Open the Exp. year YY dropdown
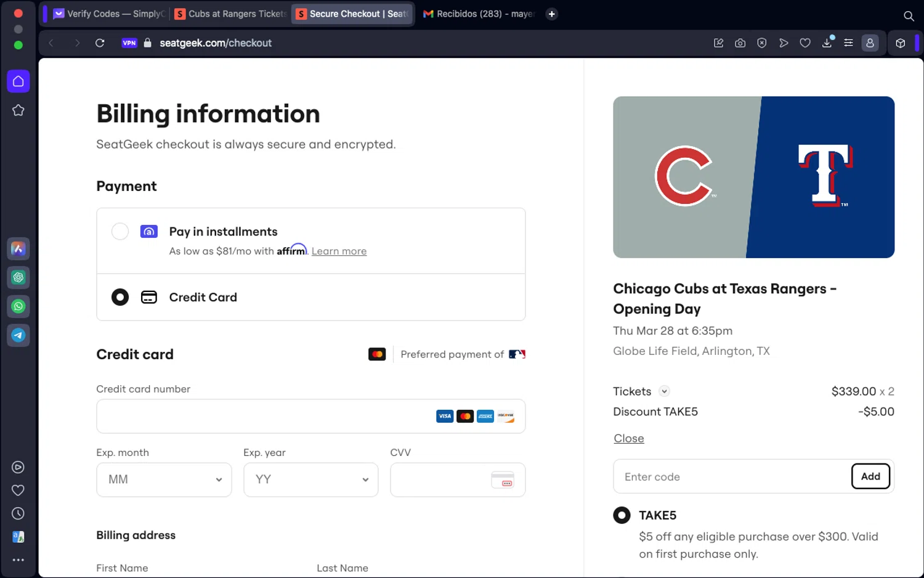 [311, 479]
